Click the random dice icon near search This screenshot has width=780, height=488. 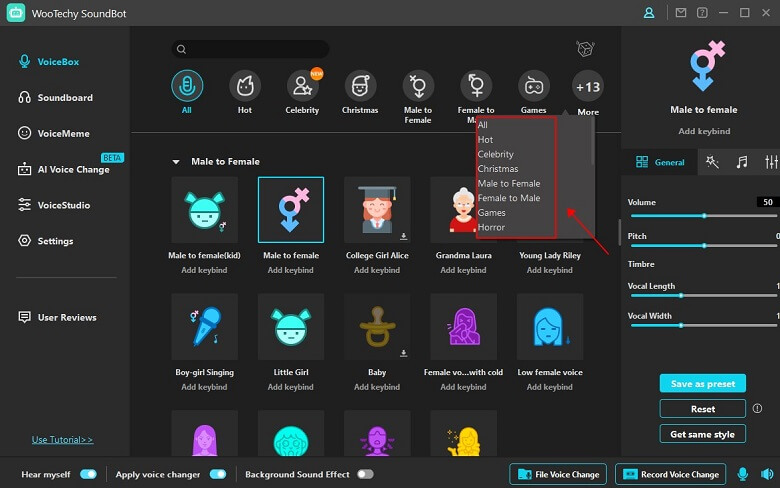(586, 49)
